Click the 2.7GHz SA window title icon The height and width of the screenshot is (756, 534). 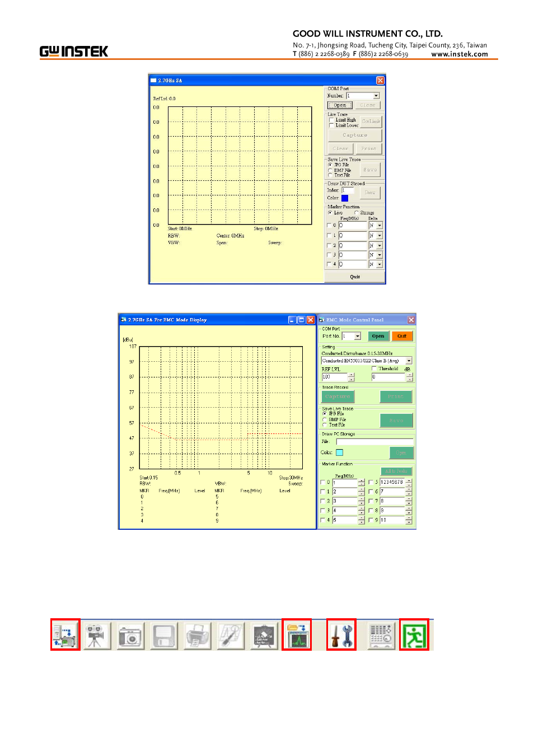click(x=153, y=81)
